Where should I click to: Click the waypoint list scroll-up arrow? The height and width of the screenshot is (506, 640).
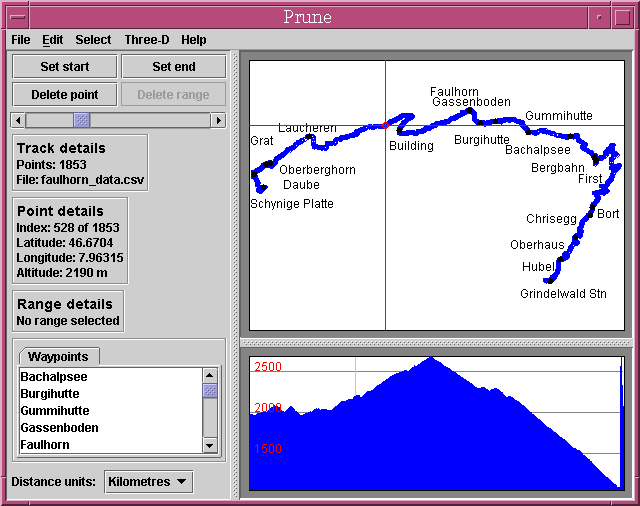pos(210,374)
